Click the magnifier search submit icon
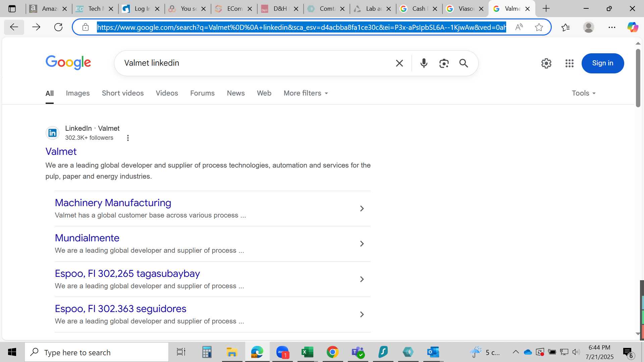The width and height of the screenshot is (644, 362). (464, 63)
